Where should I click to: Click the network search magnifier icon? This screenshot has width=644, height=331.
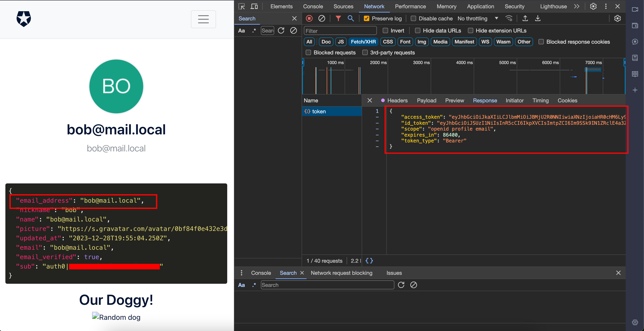350,19
